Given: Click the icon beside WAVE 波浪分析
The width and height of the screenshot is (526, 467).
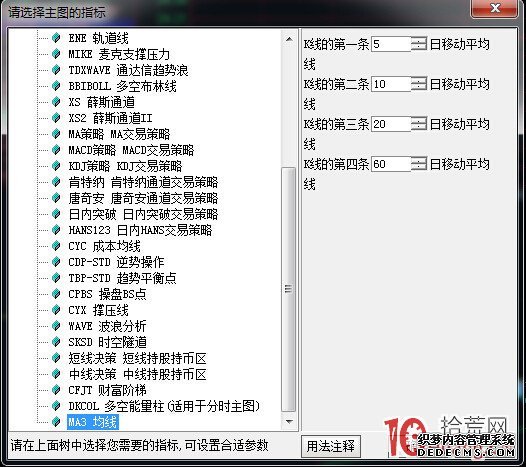Looking at the screenshot, I should [x=56, y=326].
